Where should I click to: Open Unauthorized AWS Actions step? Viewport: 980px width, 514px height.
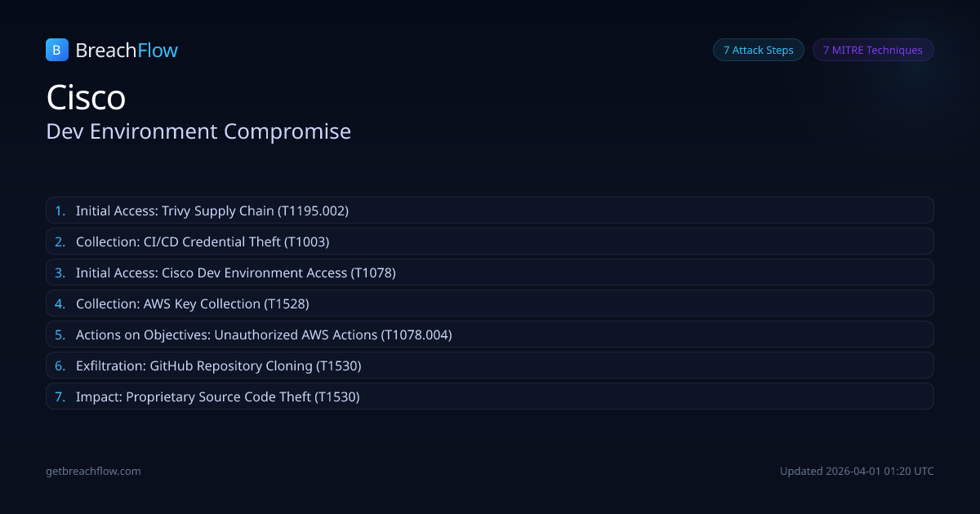(x=264, y=335)
